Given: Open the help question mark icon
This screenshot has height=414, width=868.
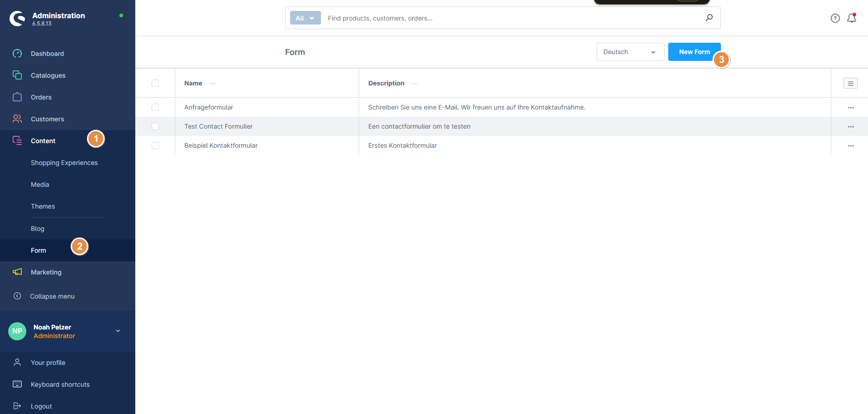Looking at the screenshot, I should pos(835,18).
